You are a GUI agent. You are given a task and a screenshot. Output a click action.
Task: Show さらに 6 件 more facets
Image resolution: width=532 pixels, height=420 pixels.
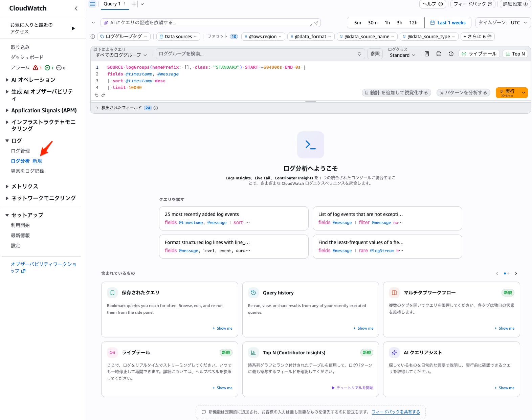pos(478,37)
